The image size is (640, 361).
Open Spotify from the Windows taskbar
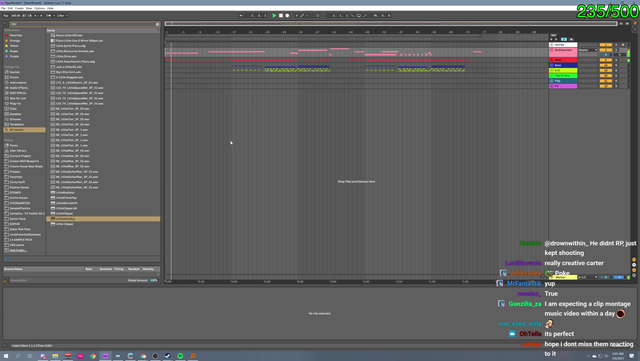click(x=180, y=356)
